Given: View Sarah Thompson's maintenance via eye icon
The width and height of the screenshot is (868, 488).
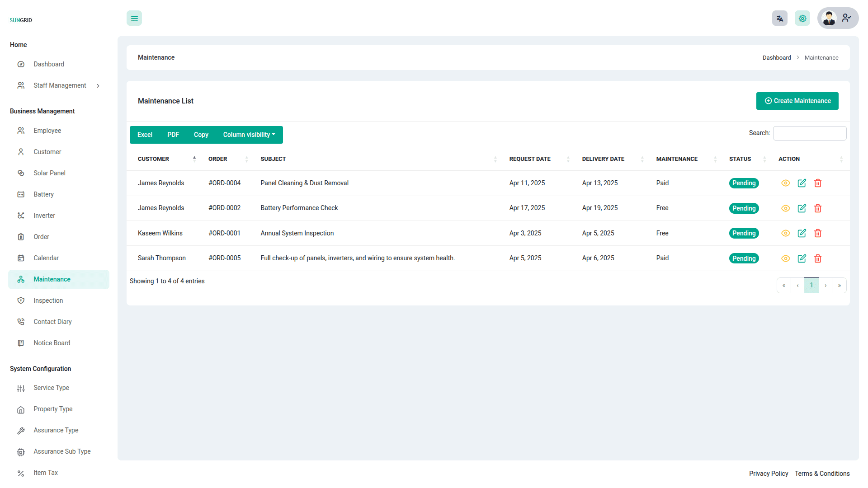Looking at the screenshot, I should pyautogui.click(x=786, y=258).
